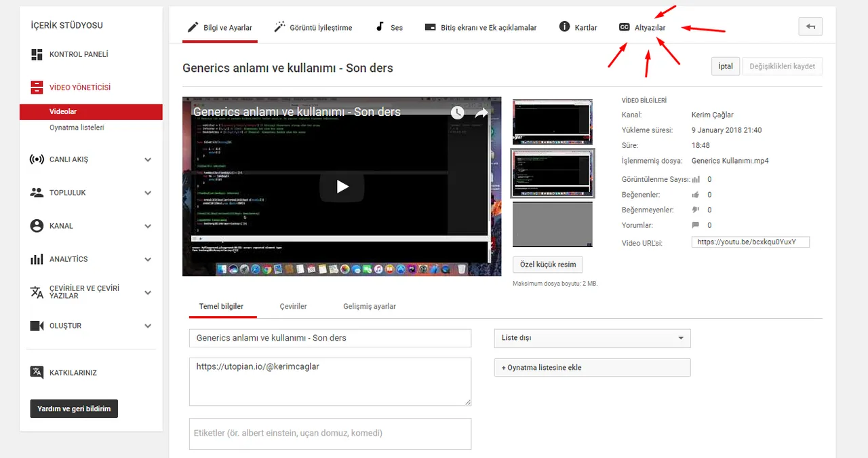Click the Oluştur camera icon

(x=37, y=326)
